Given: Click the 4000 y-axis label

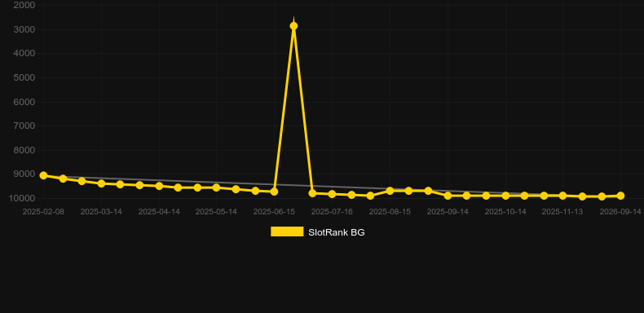Looking at the screenshot, I should point(24,54).
